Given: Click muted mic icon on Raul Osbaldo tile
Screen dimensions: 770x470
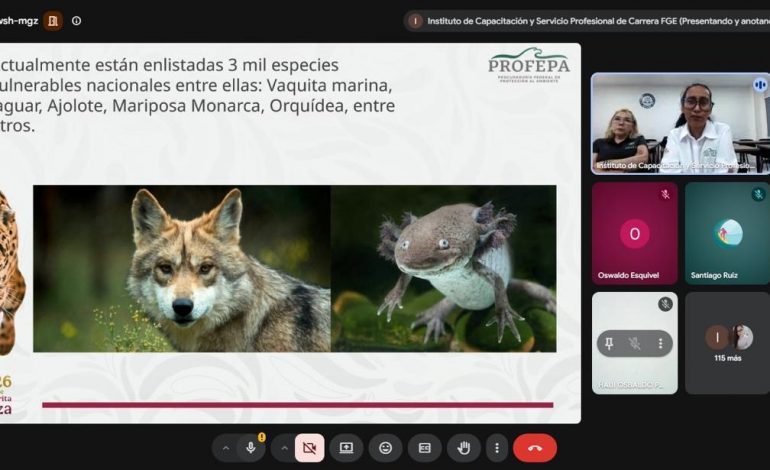Looking at the screenshot, I should pyautogui.click(x=665, y=304).
